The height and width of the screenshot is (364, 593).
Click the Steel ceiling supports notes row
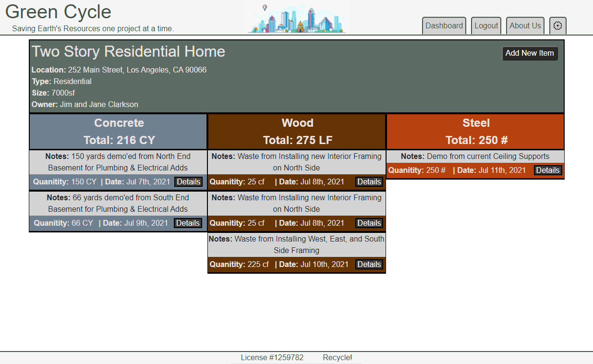click(475, 157)
